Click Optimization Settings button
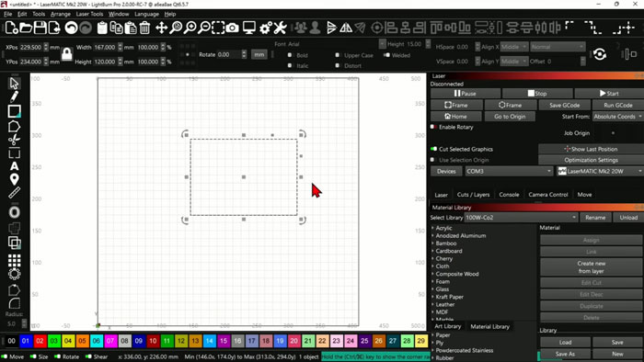Image resolution: width=644 pixels, height=362 pixels. point(591,160)
